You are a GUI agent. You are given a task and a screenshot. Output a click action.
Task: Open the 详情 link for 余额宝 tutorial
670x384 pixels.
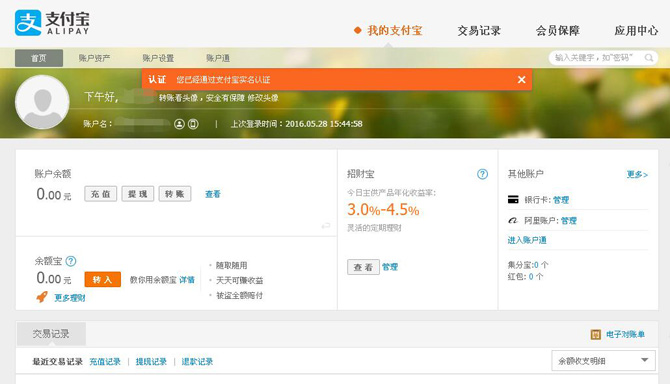point(187,280)
